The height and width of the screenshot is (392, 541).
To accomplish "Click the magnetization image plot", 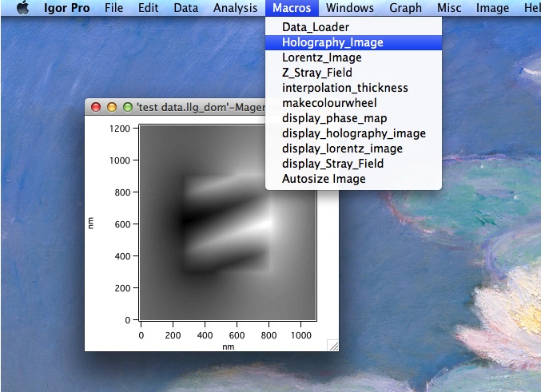I will [x=228, y=224].
